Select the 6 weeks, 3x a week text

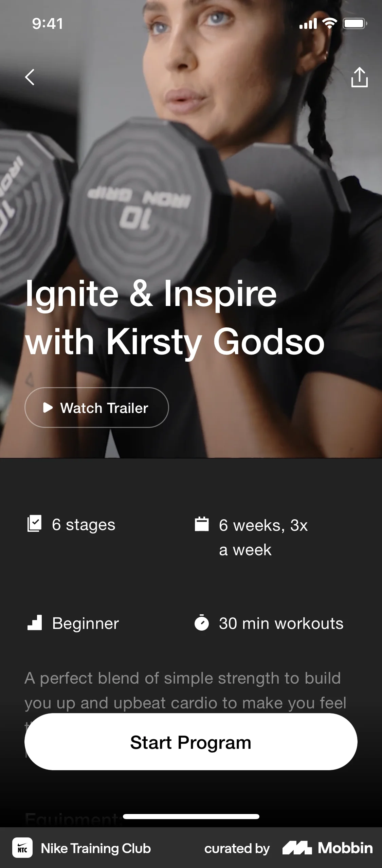point(263,537)
